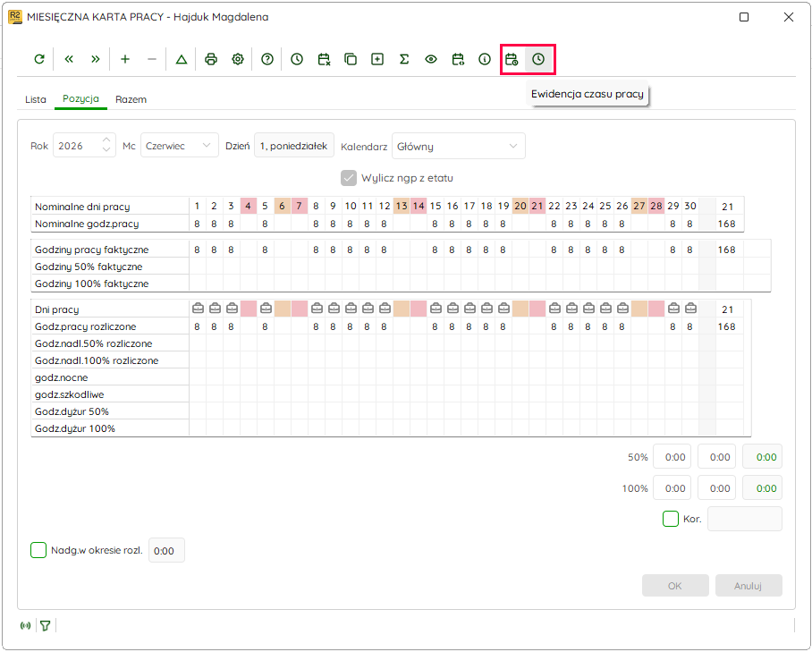Click the refresh icon in toolbar
812x652 pixels.
click(39, 59)
